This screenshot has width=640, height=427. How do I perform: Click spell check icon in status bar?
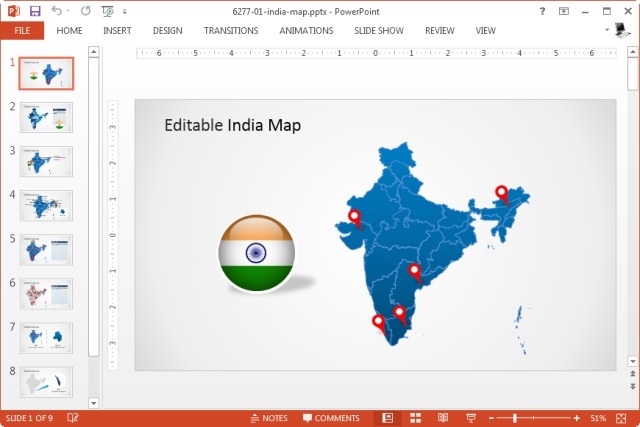(73, 418)
